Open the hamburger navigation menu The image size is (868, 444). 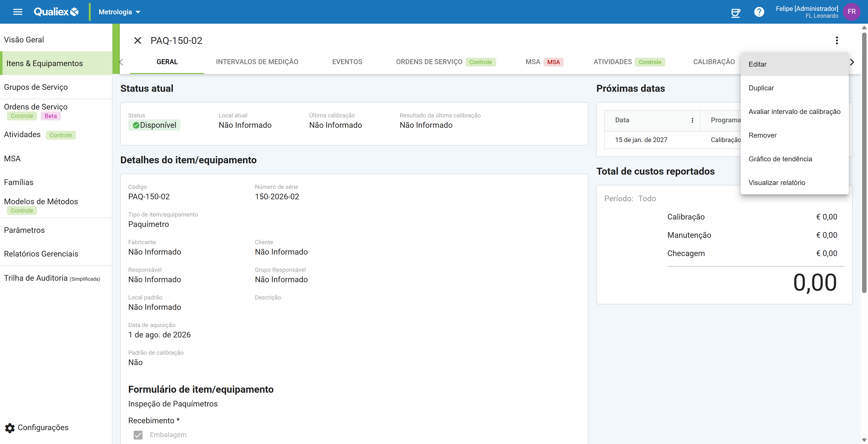(18, 12)
